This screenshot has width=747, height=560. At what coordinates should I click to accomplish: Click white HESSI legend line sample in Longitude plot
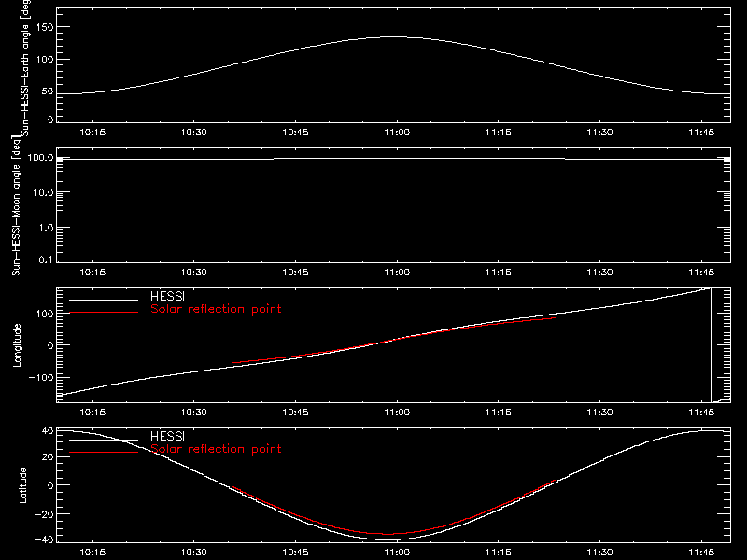[x=104, y=300]
